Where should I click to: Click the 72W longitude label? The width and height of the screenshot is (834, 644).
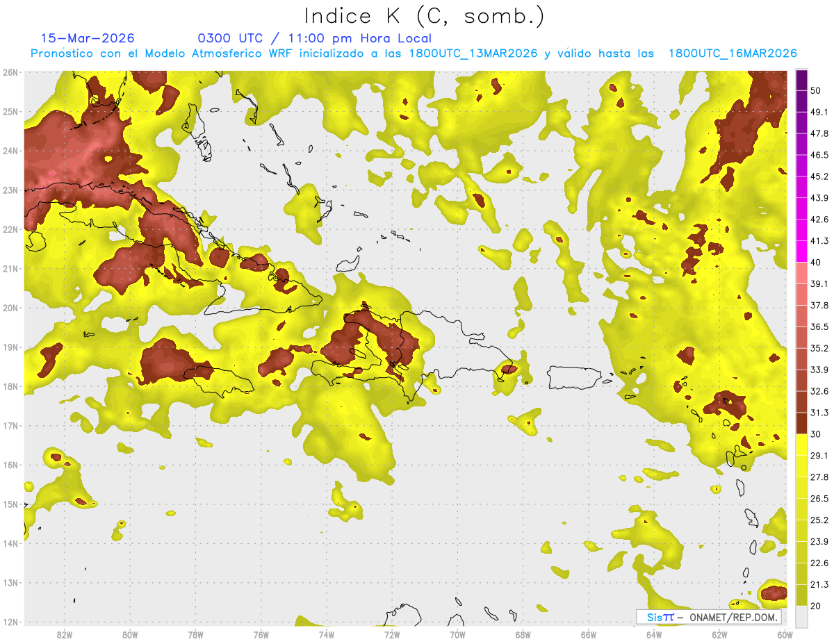392,634
